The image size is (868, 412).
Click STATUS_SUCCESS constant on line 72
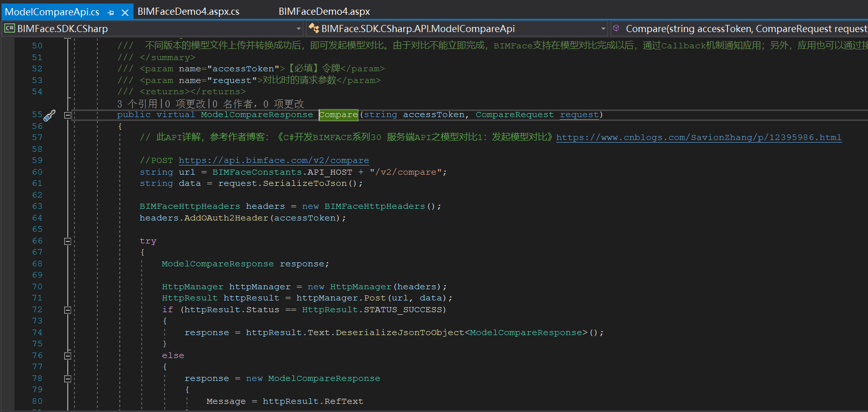pyautogui.click(x=402, y=310)
